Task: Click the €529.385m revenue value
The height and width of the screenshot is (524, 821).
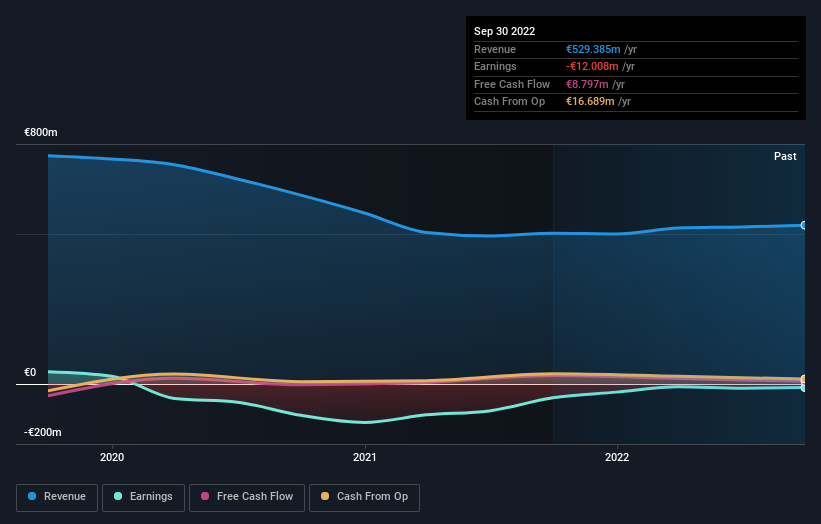Action: (593, 49)
